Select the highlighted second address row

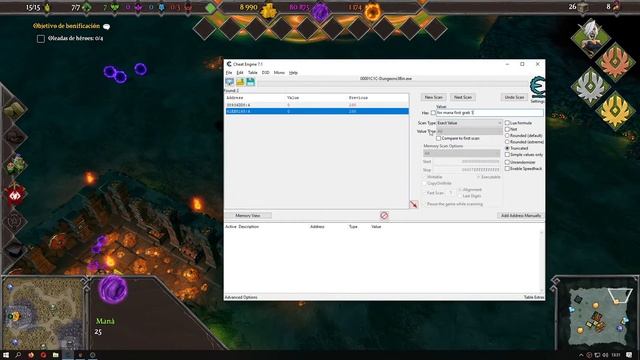(317, 111)
